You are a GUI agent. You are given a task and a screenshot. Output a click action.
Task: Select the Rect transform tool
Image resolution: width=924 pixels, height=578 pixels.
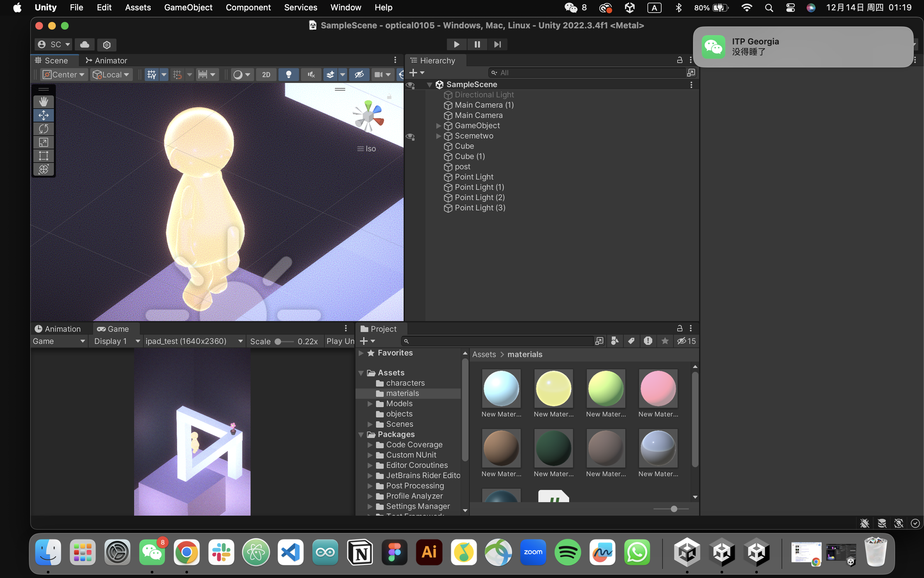click(44, 156)
